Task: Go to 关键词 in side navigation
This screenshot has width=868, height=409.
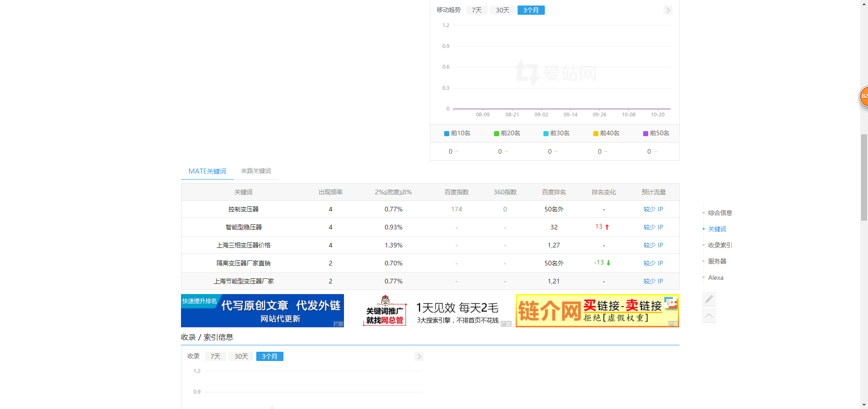Action: 717,229
